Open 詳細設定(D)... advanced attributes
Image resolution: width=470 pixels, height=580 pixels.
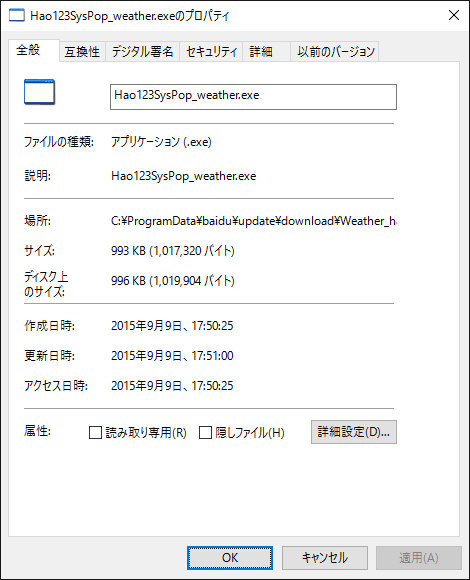[x=354, y=432]
